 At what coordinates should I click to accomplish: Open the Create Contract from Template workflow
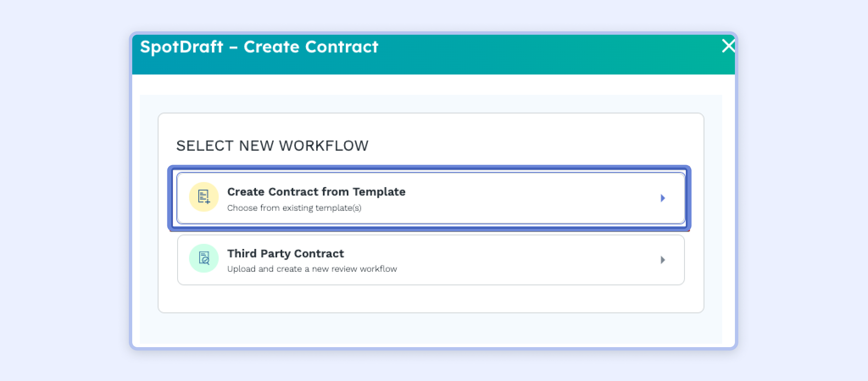pyautogui.click(x=431, y=198)
